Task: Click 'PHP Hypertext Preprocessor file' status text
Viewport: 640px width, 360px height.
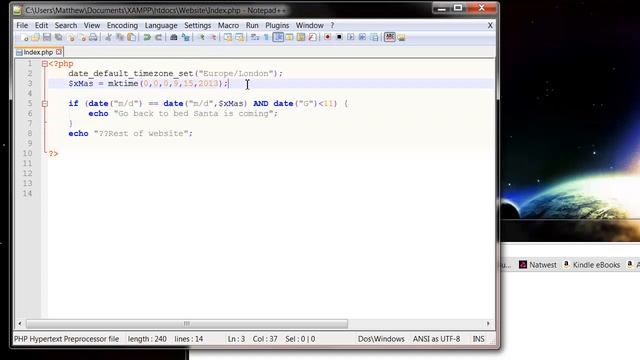Action: click(67, 339)
